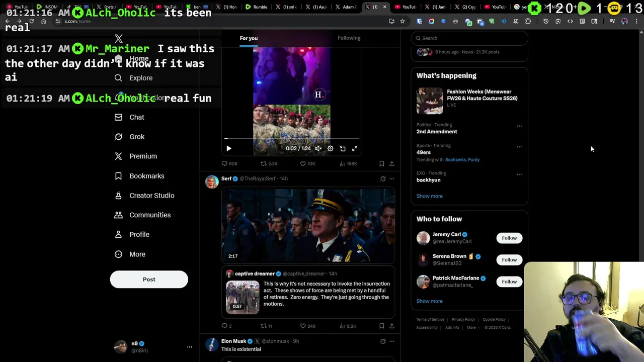Click the browser address bar showing x.com/home
644x362 pixels.
pyautogui.click(x=221, y=21)
